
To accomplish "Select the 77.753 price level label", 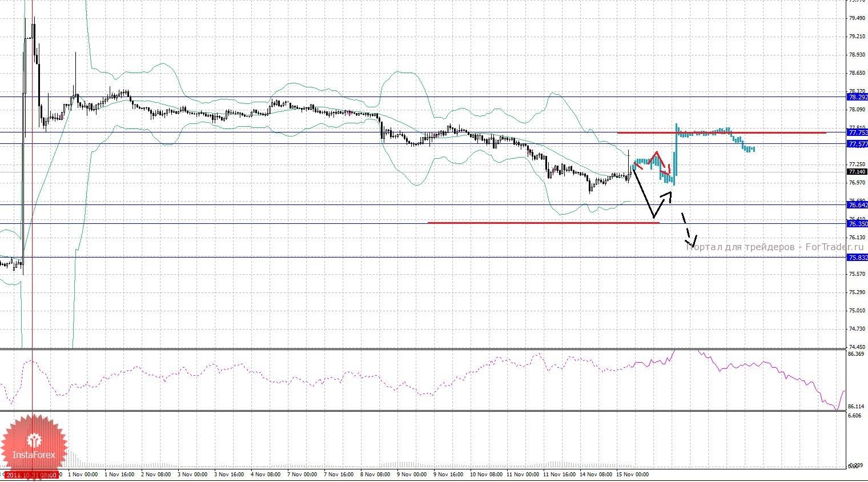I will tap(857, 132).
